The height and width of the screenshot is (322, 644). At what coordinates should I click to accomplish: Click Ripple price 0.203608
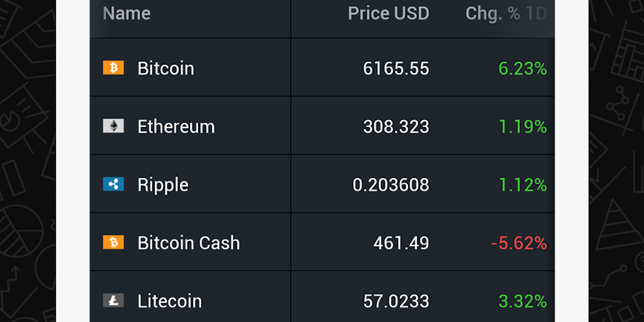tap(391, 185)
